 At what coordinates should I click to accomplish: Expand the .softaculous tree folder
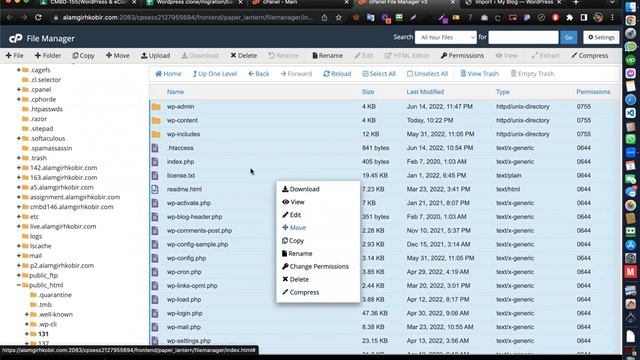click(x=18, y=138)
